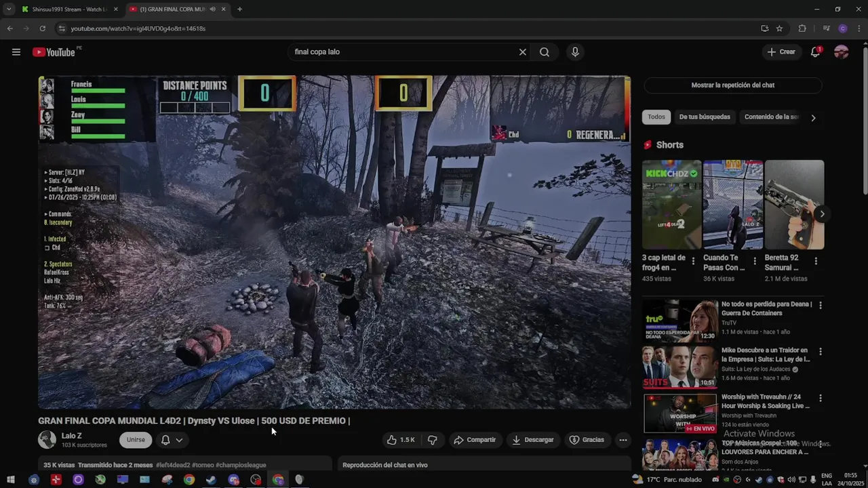Open the 'Cuando Te Pasas Con' short thumbnail
The image size is (868, 488).
pyautogui.click(x=733, y=205)
